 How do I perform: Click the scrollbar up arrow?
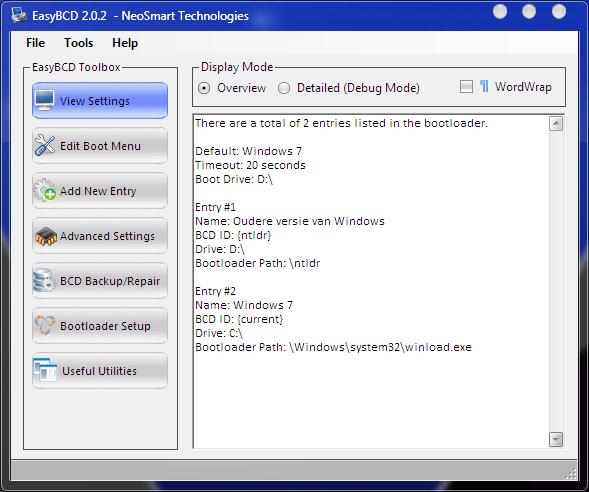tap(556, 124)
